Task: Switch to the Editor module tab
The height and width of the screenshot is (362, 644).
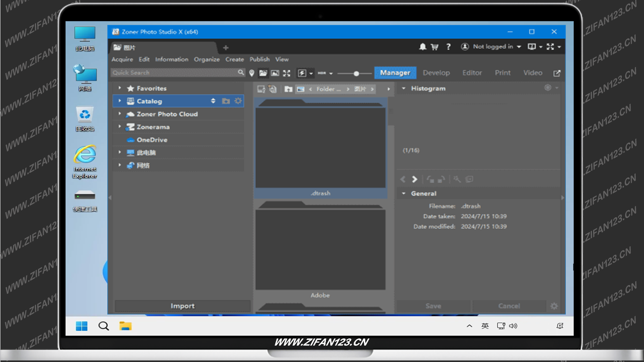Action: click(x=472, y=73)
